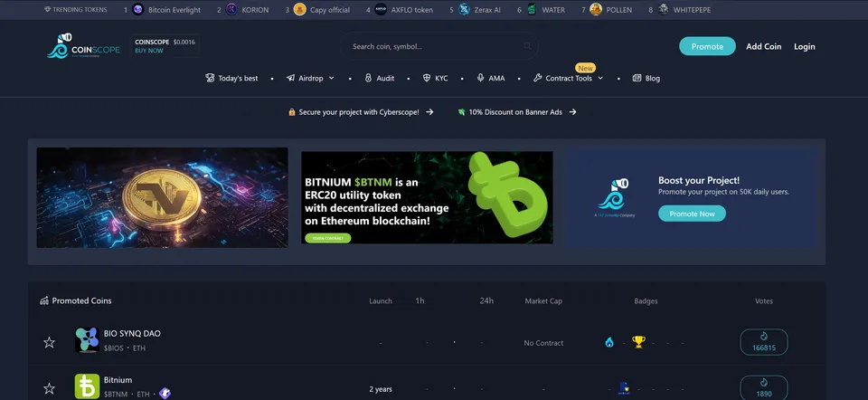The width and height of the screenshot is (868, 400).
Task: Click the Capy official trending name
Action: 330,9
